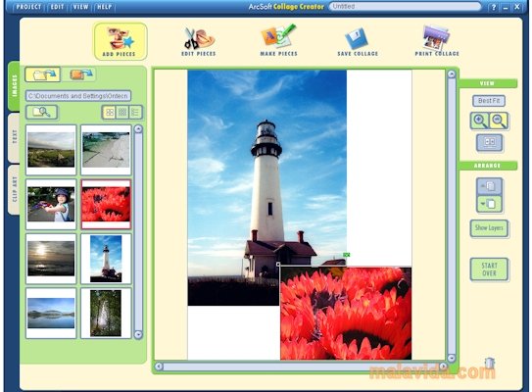Image resolution: width=532 pixels, height=392 pixels.
Task: Select the red flower thumbnail
Action: (x=106, y=204)
